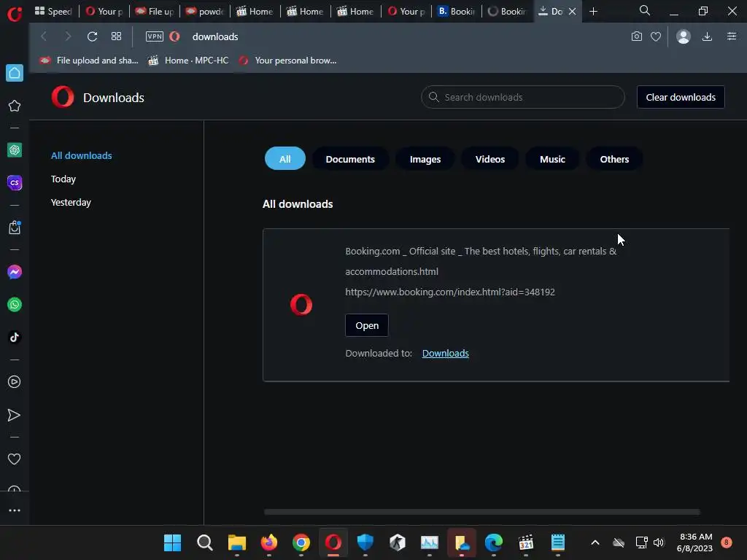Select the All filter pill

[x=285, y=159]
